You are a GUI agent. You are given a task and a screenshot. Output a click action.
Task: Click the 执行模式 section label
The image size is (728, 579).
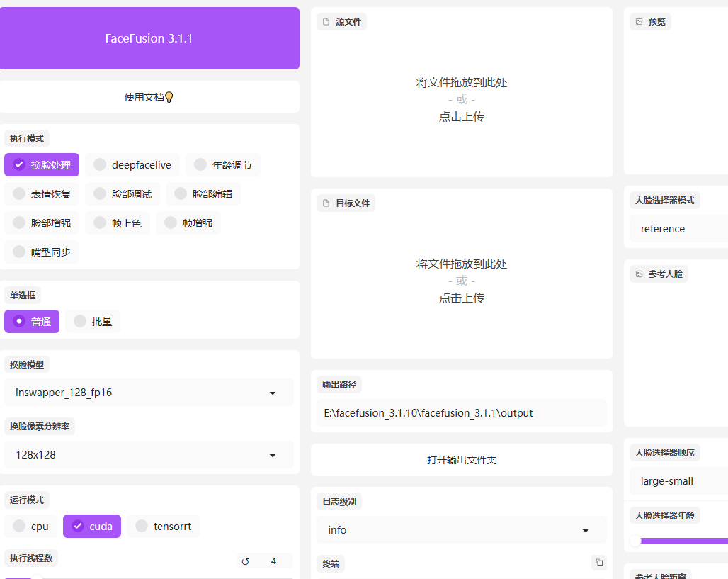[x=27, y=138]
